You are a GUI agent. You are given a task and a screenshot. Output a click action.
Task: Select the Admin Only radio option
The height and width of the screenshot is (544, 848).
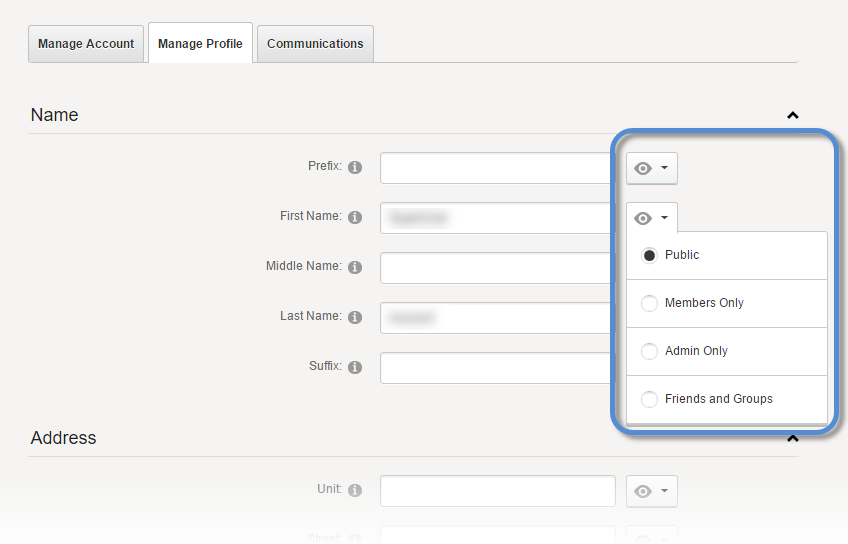pos(649,351)
